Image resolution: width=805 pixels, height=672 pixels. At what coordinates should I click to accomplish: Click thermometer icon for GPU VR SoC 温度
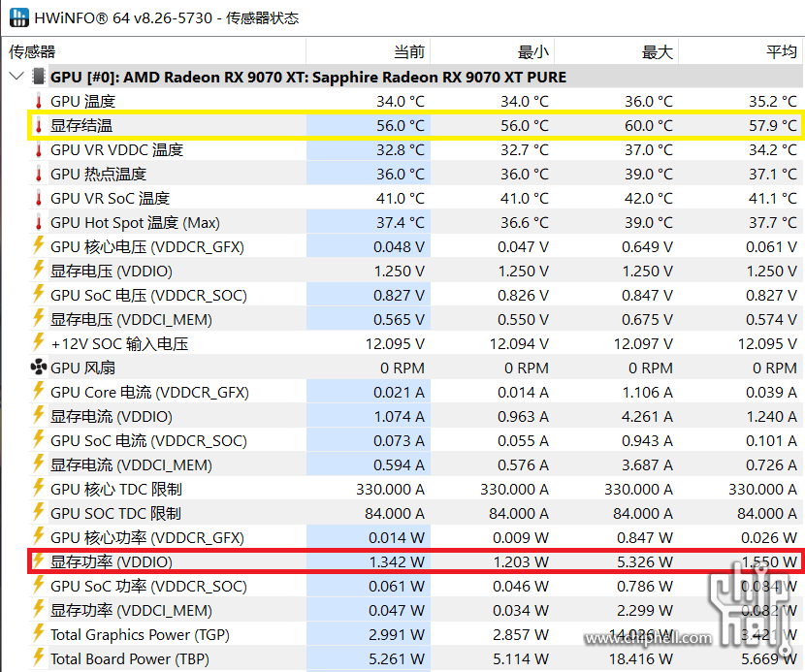[39, 198]
